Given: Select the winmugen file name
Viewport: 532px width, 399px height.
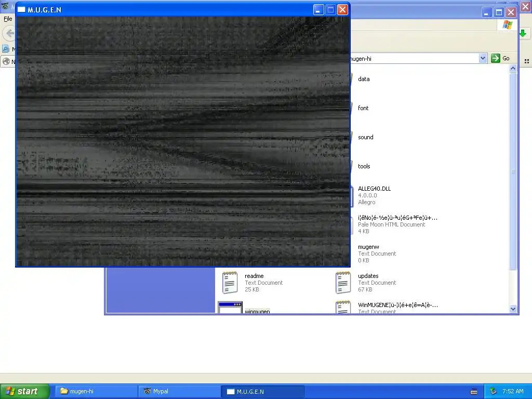Looking at the screenshot, I should click(257, 311).
